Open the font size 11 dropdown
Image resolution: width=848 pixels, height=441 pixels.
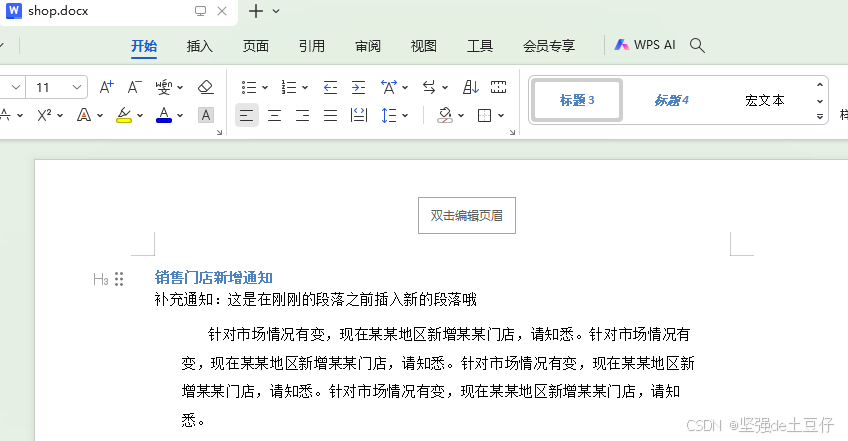77,87
